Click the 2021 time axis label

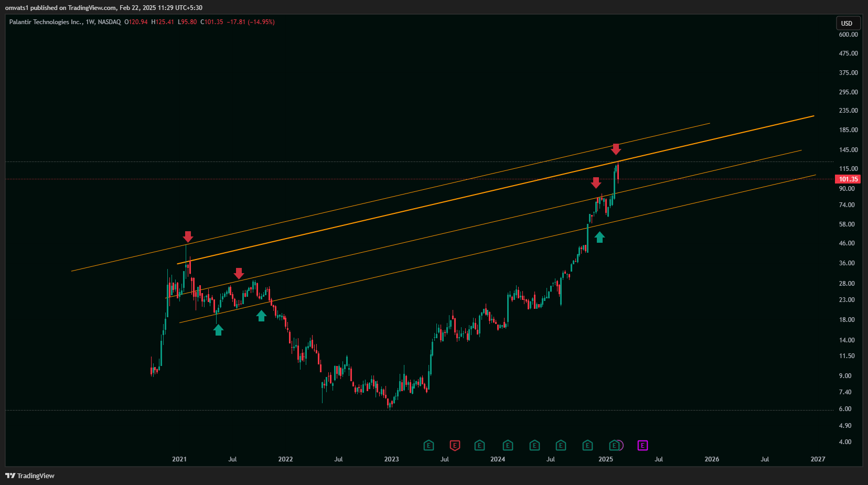(179, 459)
